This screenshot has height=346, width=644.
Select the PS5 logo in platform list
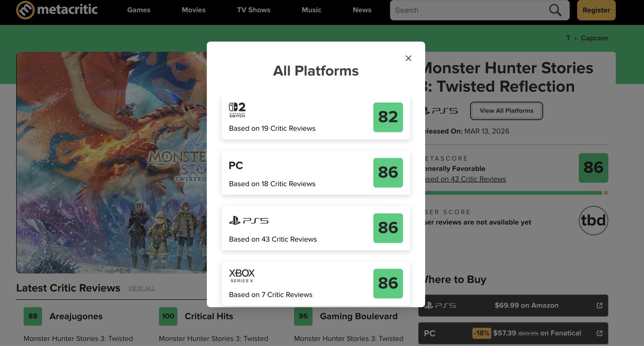249,220
